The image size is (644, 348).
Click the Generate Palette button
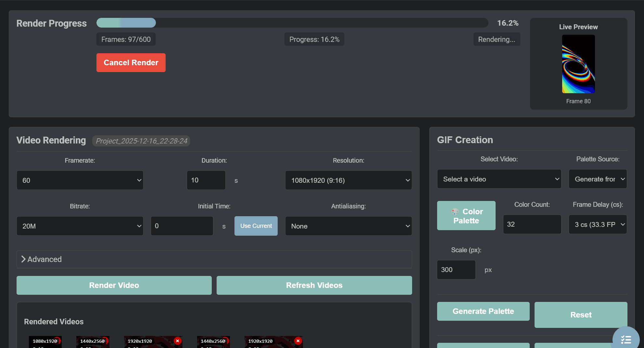tap(483, 311)
